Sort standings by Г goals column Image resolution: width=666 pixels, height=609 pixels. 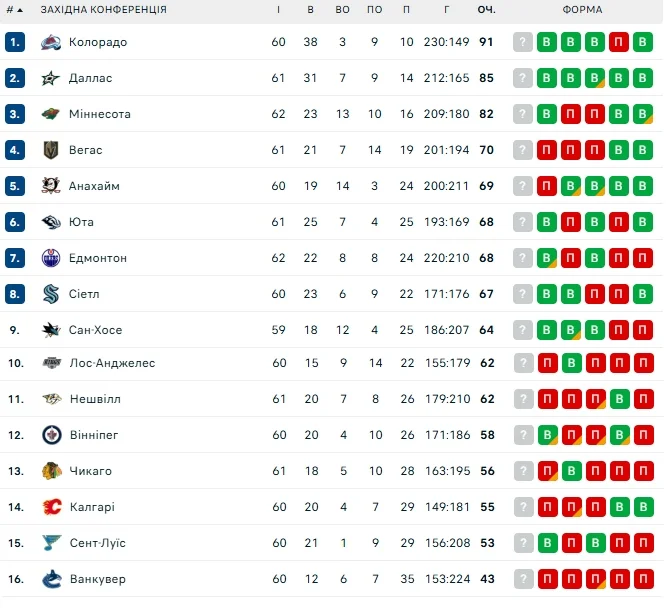click(446, 10)
